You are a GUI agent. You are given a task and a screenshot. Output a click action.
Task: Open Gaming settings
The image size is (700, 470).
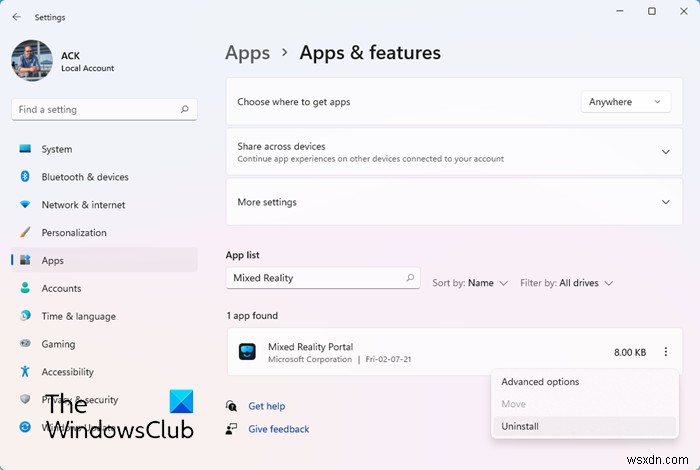(104, 344)
